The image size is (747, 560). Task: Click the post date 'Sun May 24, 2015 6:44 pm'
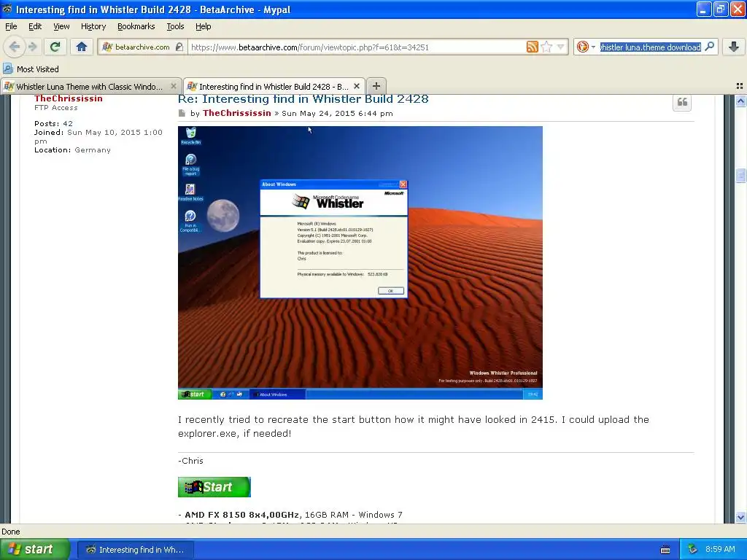coord(337,113)
